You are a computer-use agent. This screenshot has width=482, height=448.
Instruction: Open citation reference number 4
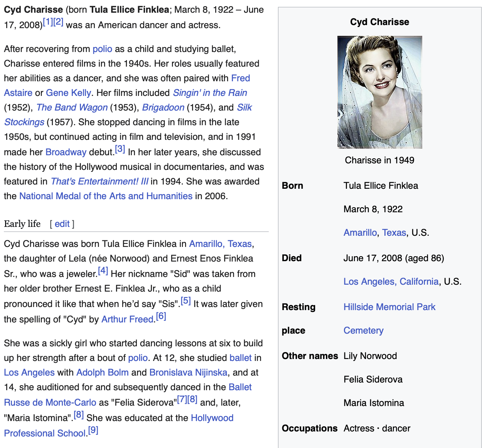(x=103, y=271)
